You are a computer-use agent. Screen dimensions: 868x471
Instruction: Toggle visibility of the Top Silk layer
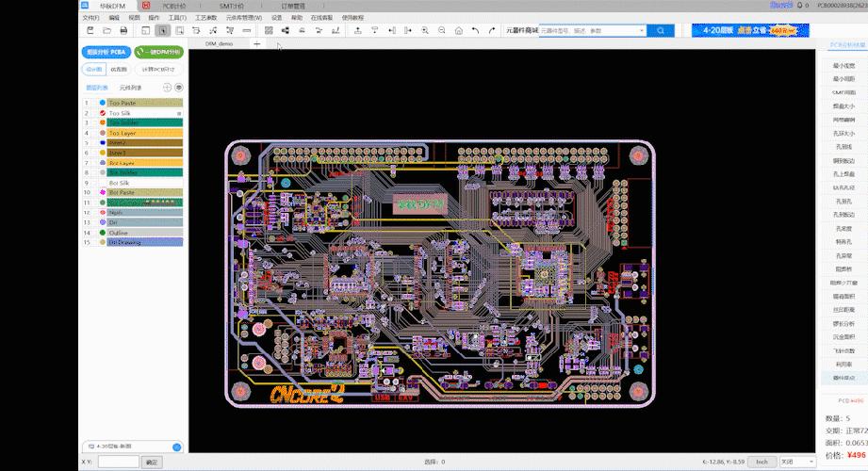click(x=102, y=113)
